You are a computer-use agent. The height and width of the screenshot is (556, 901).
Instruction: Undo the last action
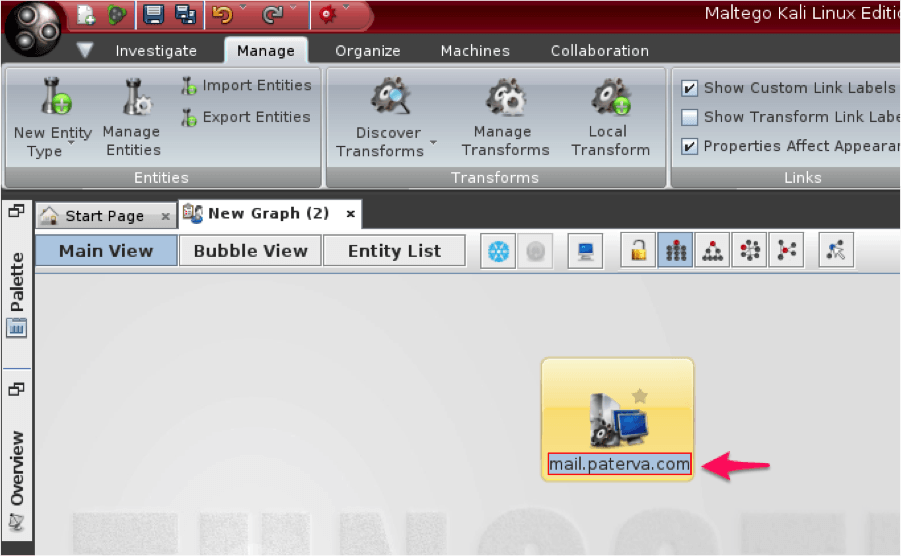[222, 14]
